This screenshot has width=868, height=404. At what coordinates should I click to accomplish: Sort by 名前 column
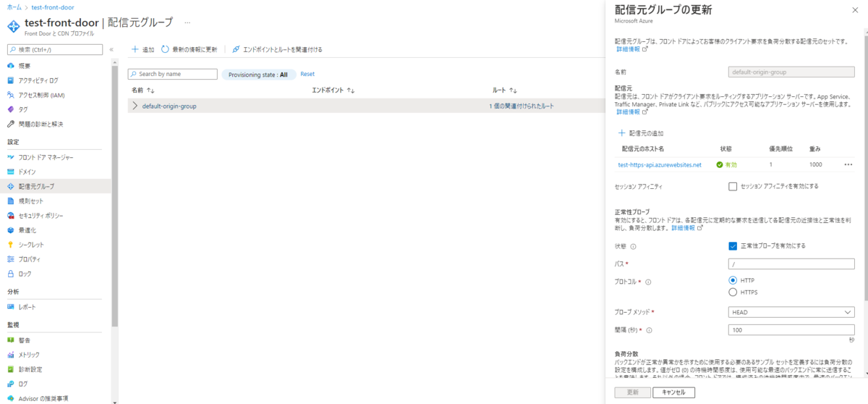143,91
